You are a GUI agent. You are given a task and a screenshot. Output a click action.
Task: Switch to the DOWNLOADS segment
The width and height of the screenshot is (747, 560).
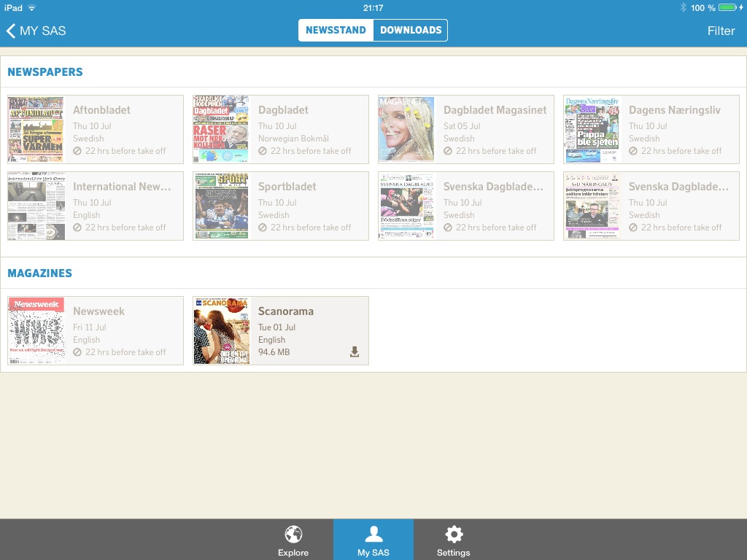[x=411, y=31]
